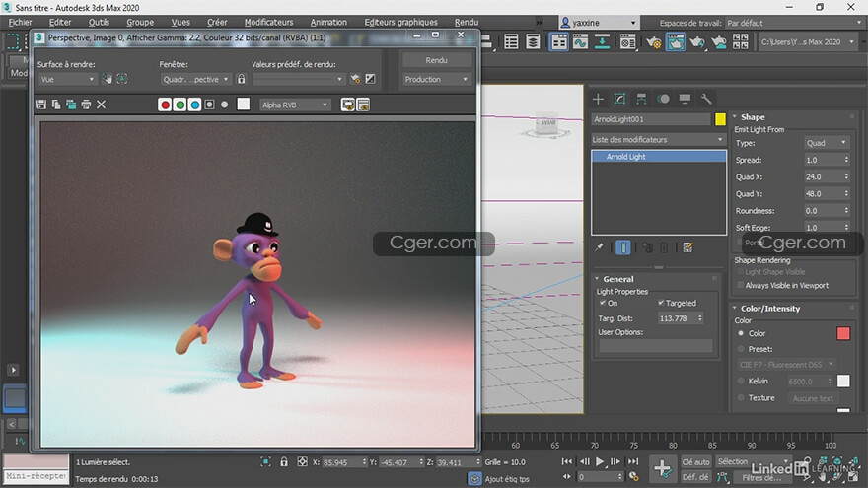Toggle the Layer Explorer stack icon

[533, 42]
